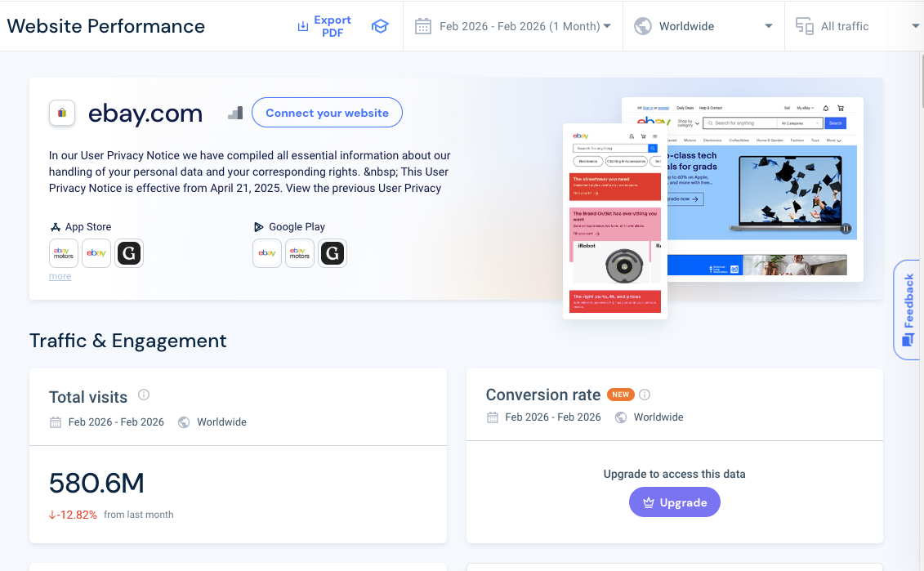924x571 pixels.
Task: Click the Conversion rate info icon
Action: click(645, 395)
